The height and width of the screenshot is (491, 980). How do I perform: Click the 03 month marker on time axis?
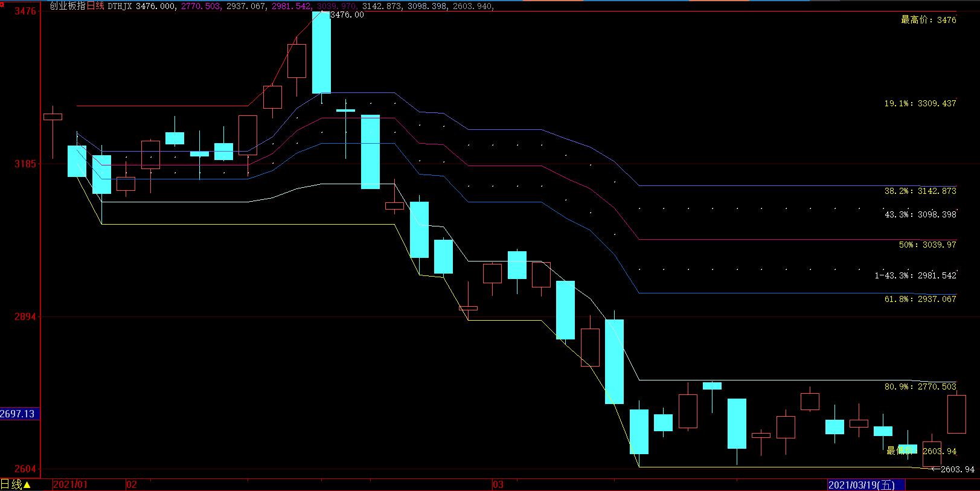click(498, 484)
